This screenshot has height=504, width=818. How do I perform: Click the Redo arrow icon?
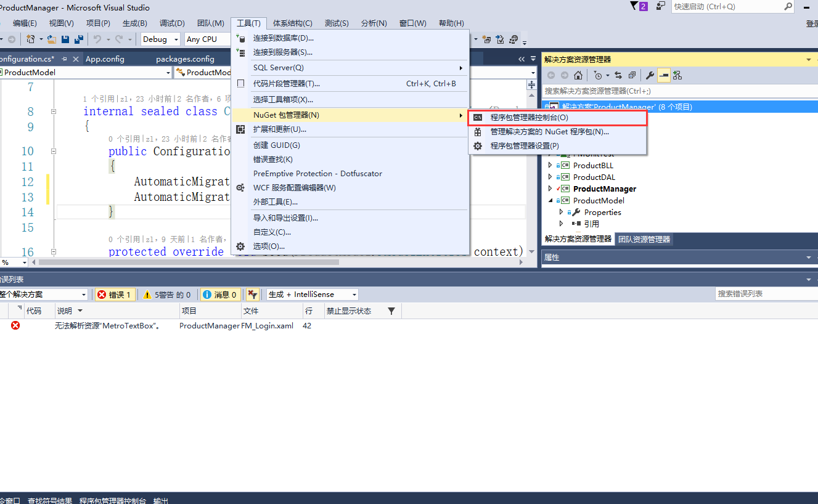[120, 39]
